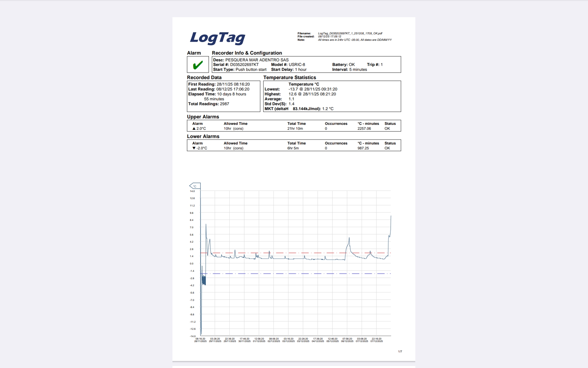Screen dimensions: 588x368
Task: Click the °C axis label marker
Action: [195, 186]
